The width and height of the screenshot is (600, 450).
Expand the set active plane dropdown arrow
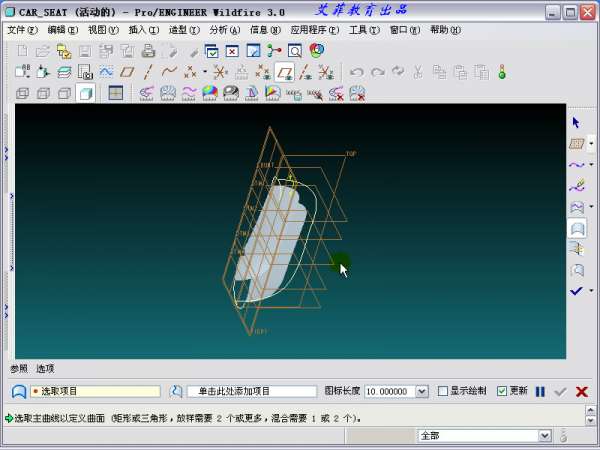click(591, 144)
